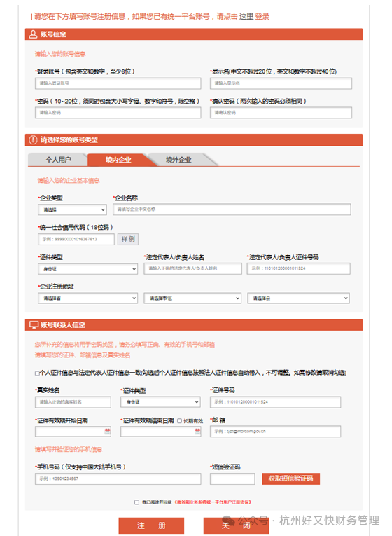Select the 境内企业 tab
The height and width of the screenshot is (536, 392).
[x=118, y=160]
